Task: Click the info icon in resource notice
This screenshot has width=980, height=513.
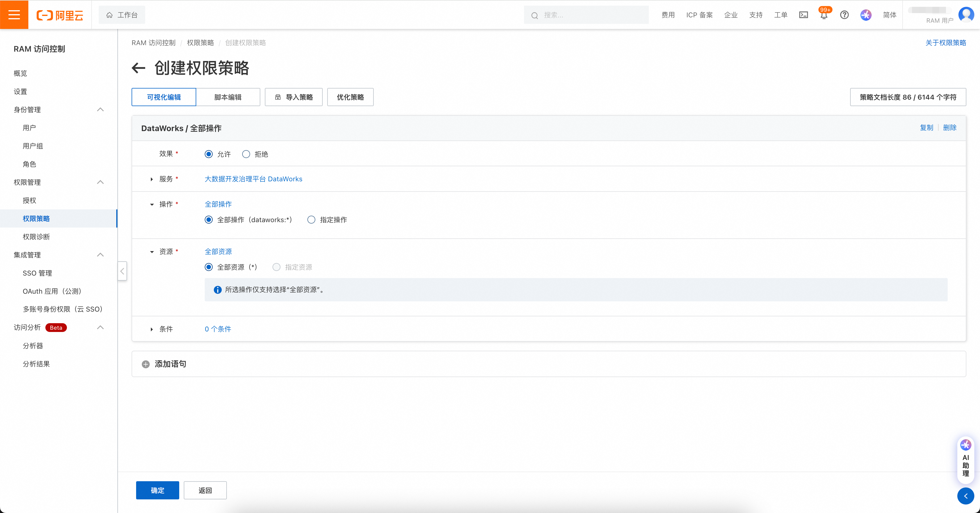Action: (217, 290)
